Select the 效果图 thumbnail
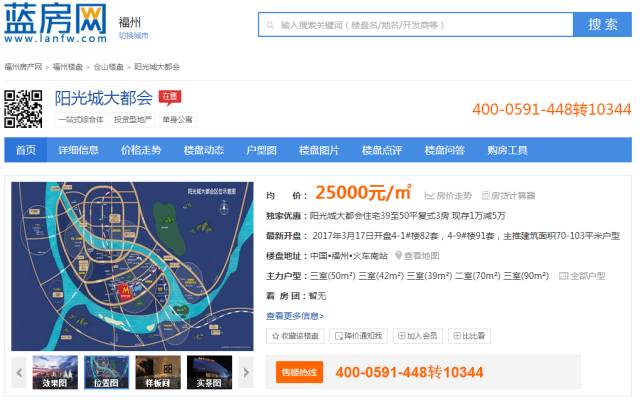This screenshot has height=400, width=640. point(55,372)
